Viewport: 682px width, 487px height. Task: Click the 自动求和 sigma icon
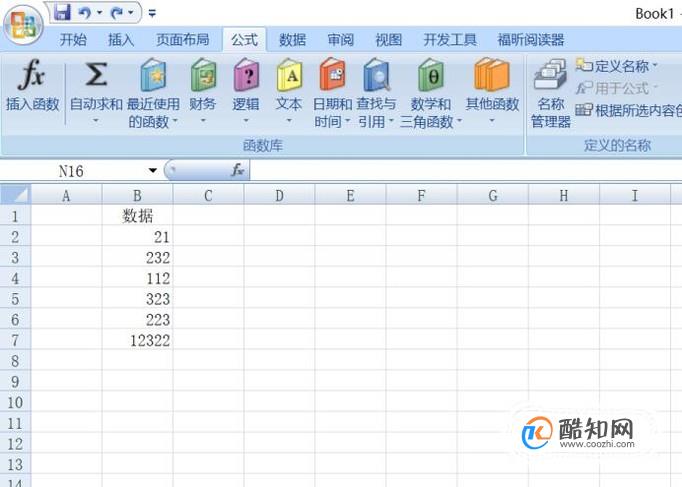point(96,74)
